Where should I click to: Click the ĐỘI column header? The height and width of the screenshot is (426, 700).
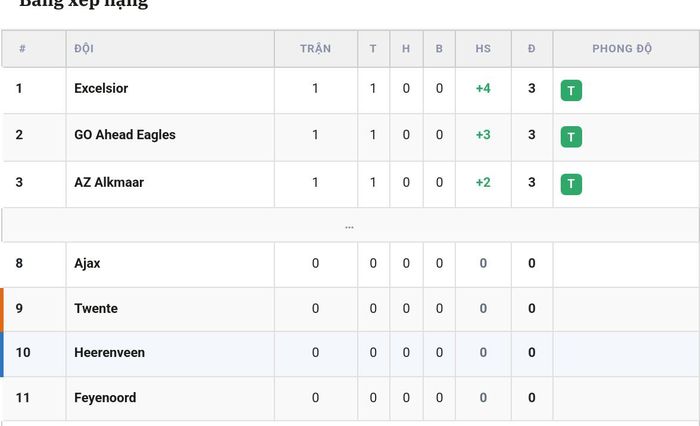click(84, 48)
